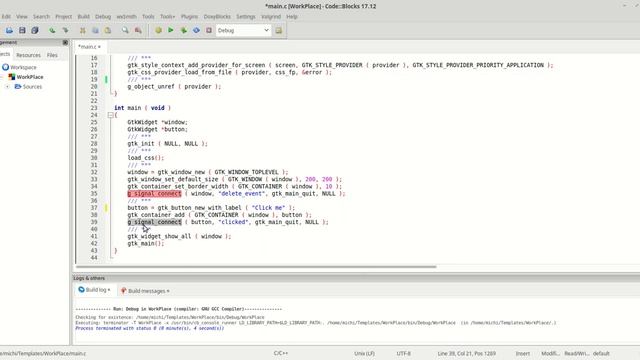Save main.c using the Save icon
The width and height of the screenshot is (640, 360).
(x=22, y=30)
